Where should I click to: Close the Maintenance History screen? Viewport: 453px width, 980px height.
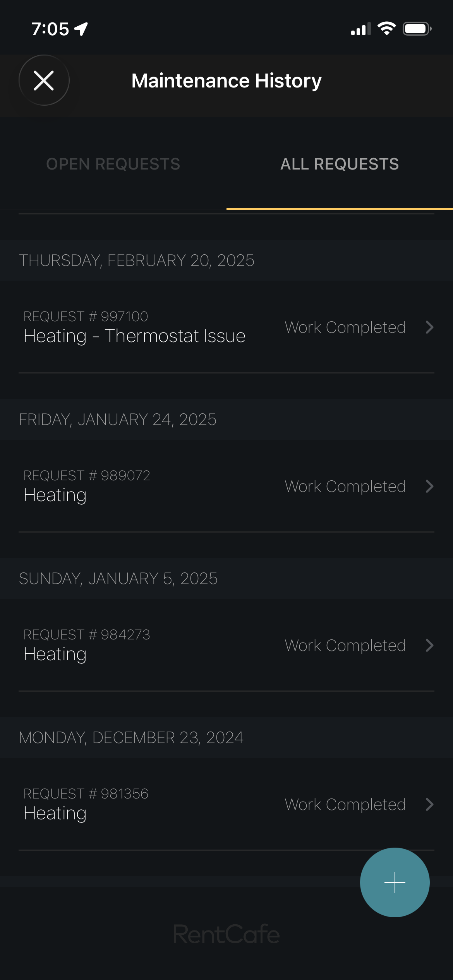[44, 81]
